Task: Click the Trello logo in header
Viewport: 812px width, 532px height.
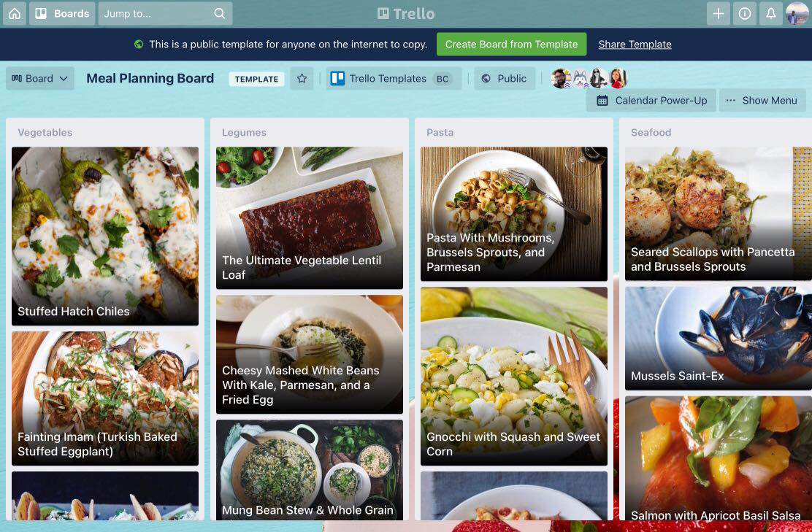Action: point(406,13)
